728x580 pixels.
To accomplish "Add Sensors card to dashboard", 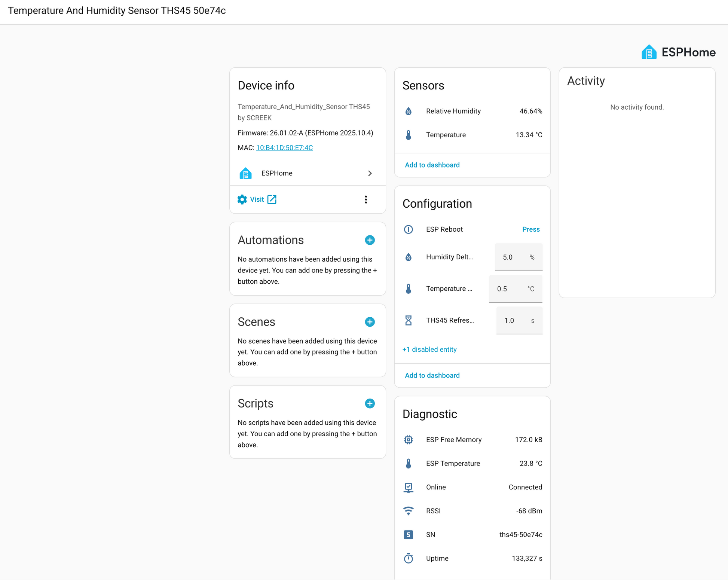I will [432, 165].
